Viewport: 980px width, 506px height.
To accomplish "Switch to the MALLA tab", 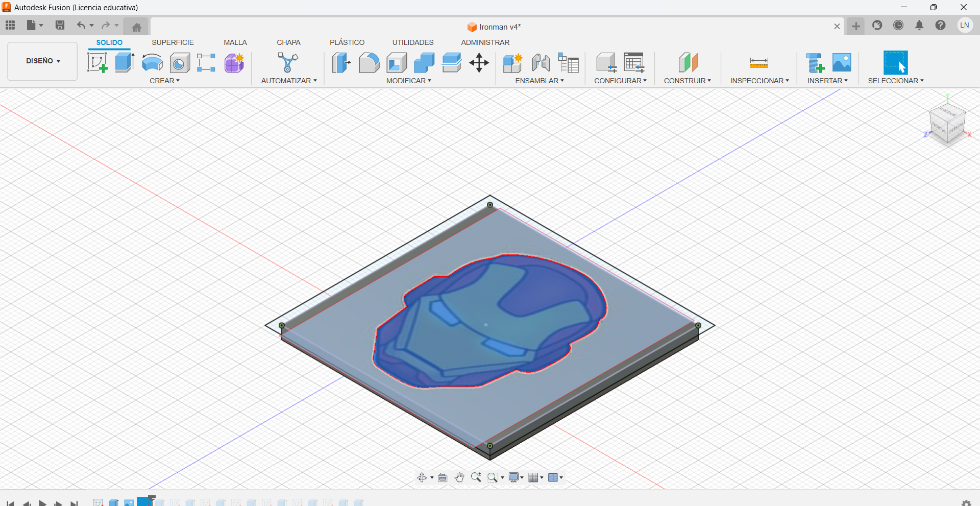I will pyautogui.click(x=235, y=42).
